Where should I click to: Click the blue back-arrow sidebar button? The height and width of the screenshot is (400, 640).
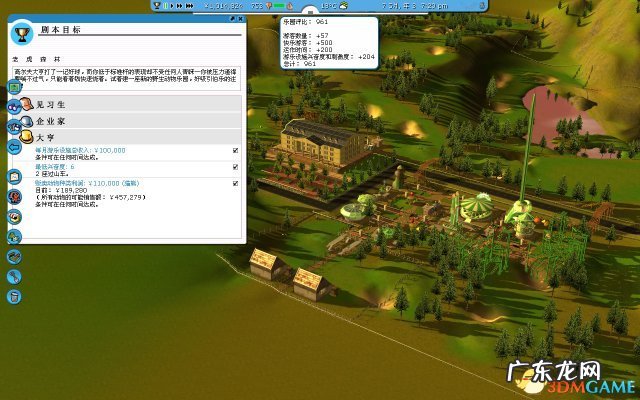[x=14, y=147]
